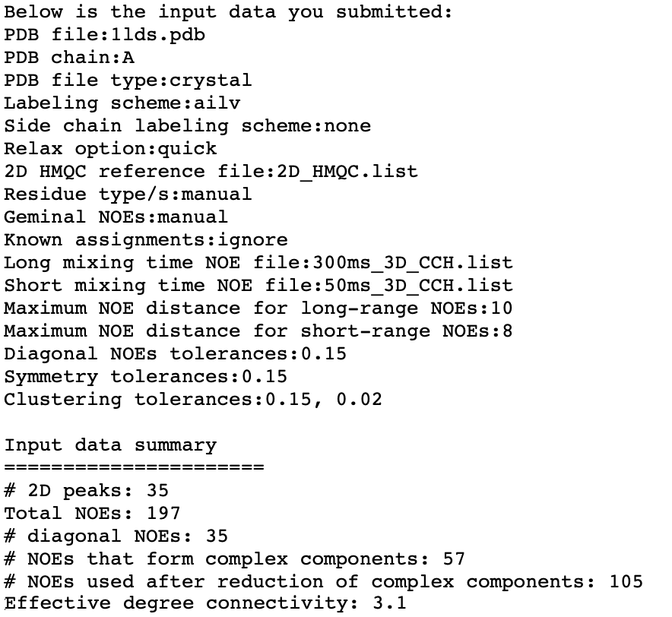Click the 'Symmetry tolerances:0.15' line
This screenshot has width=672, height=617.
click(146, 377)
